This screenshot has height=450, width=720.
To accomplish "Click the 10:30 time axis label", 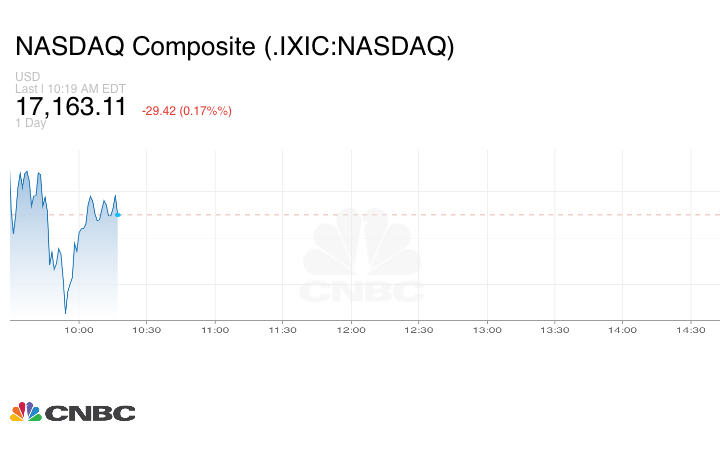I will 147,330.
